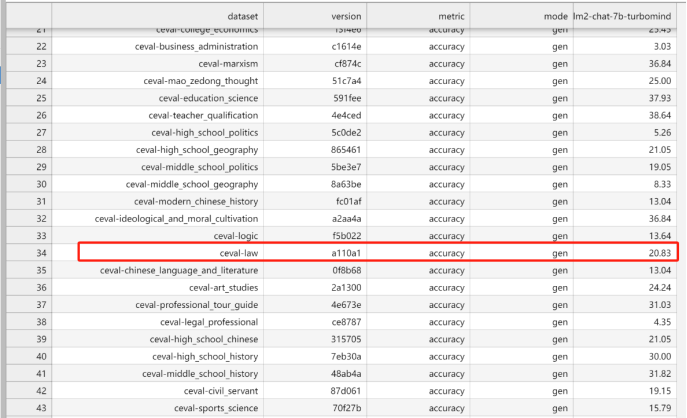The width and height of the screenshot is (687, 418).
Task: Select row header 22
Action: point(29,46)
